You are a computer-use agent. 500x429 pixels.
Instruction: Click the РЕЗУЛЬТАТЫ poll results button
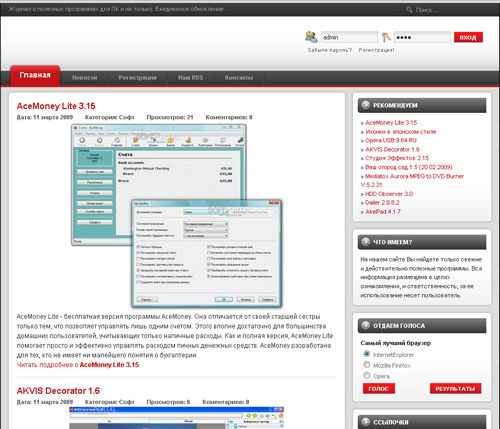point(455,388)
